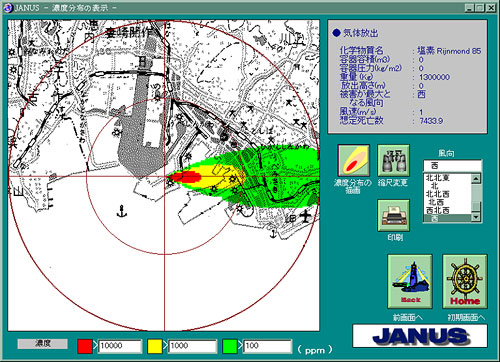Select 西北西 in the wind direction list
Viewport: 500px width, 362px height.
pyautogui.click(x=438, y=210)
